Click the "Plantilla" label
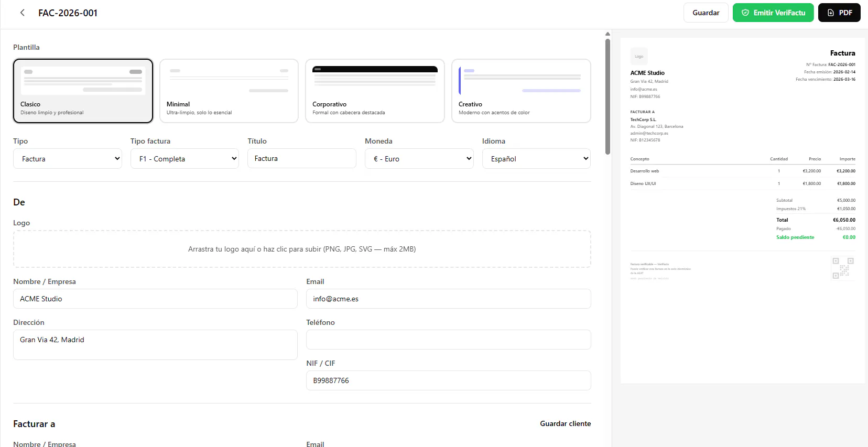The height and width of the screenshot is (447, 868). coord(26,47)
